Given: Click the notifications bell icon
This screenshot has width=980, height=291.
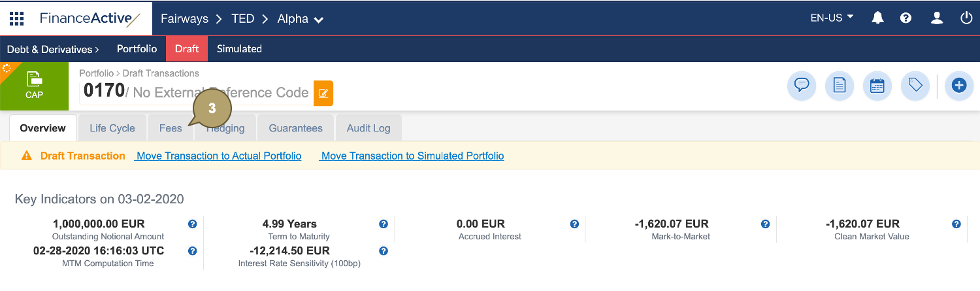Looking at the screenshot, I should click(x=877, y=18).
